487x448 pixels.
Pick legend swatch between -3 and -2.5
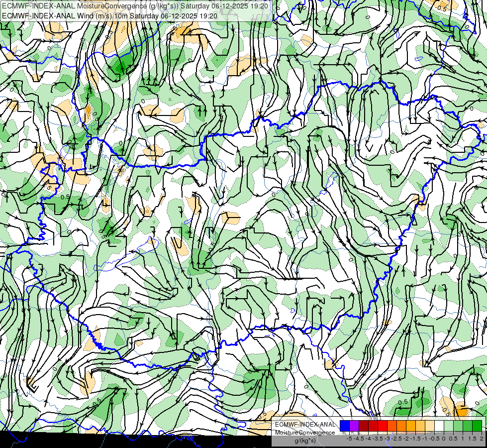pos(392,426)
